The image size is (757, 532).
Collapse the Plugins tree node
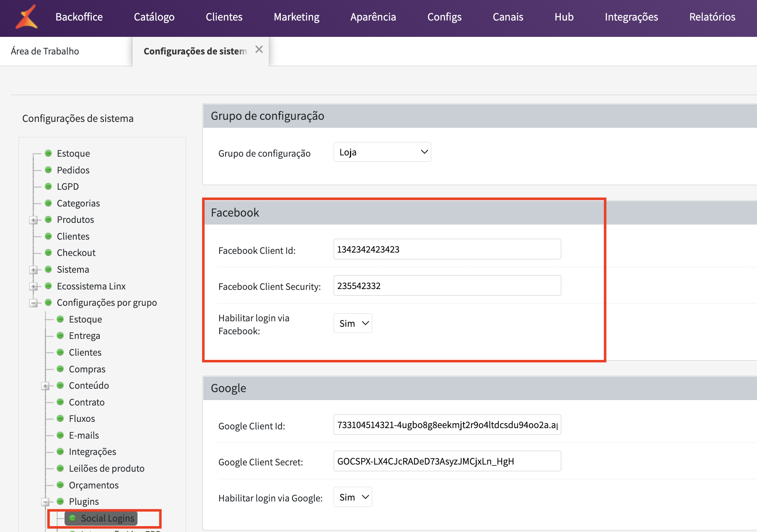click(x=46, y=502)
